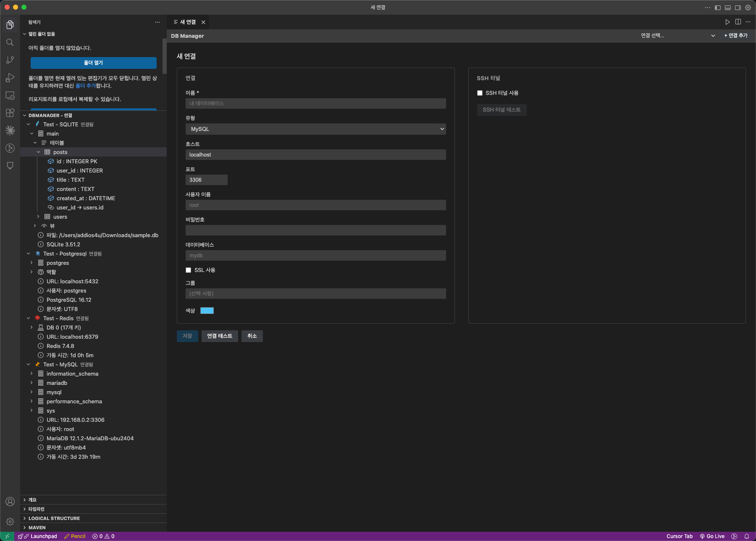Open the 유형 dropdown showing MySQL
This screenshot has height=541, width=756.
[x=315, y=129]
